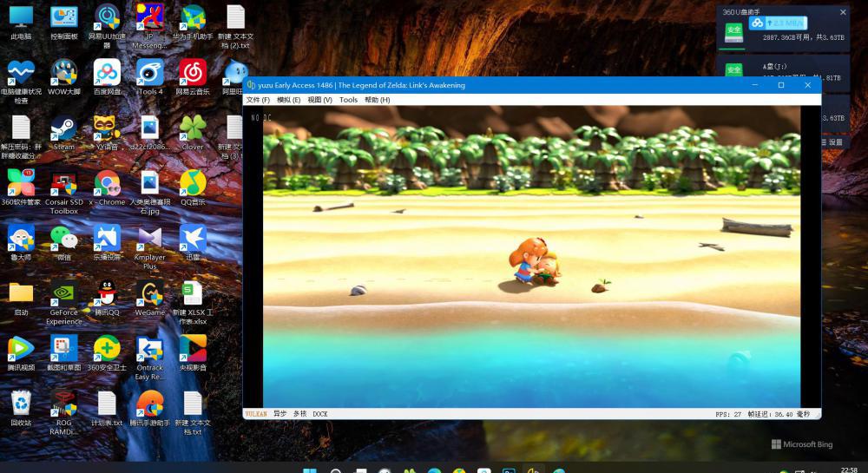
Task: Select the 网易云音乐 shortcut
Action: pos(193,77)
